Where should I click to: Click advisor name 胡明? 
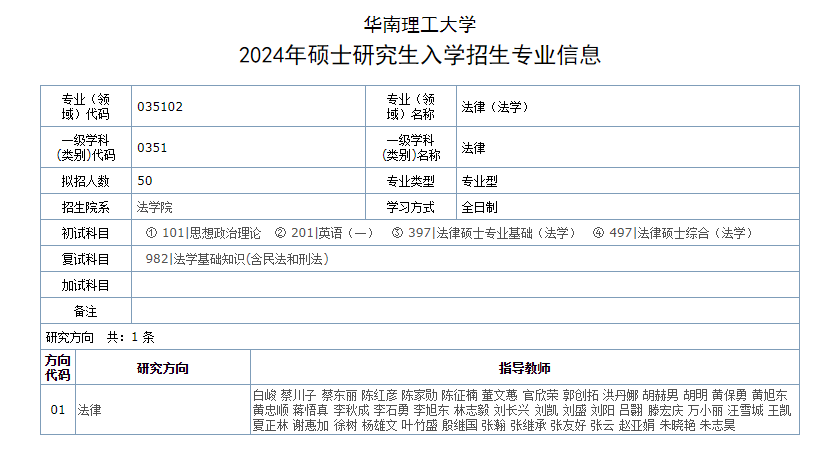[x=695, y=395]
